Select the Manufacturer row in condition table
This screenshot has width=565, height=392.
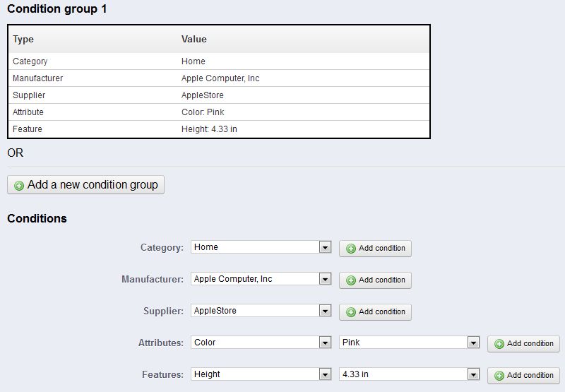pos(219,78)
